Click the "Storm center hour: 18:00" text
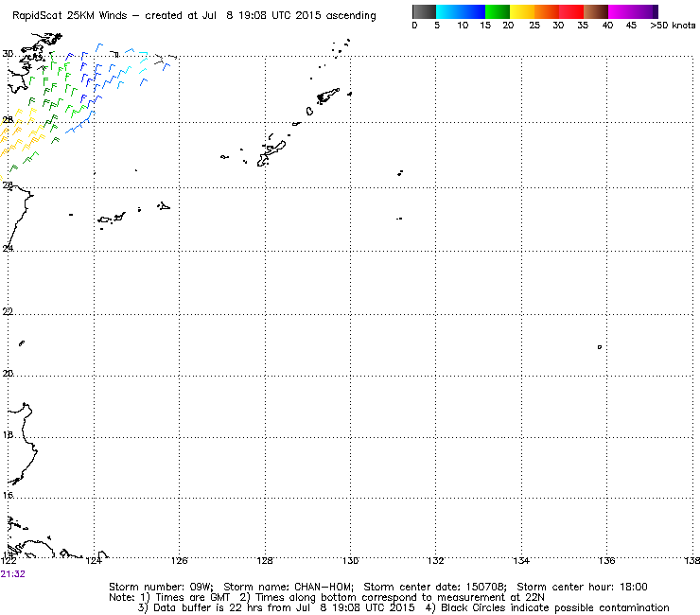Image resolution: width=700 pixels, height=615 pixels. 582,587
